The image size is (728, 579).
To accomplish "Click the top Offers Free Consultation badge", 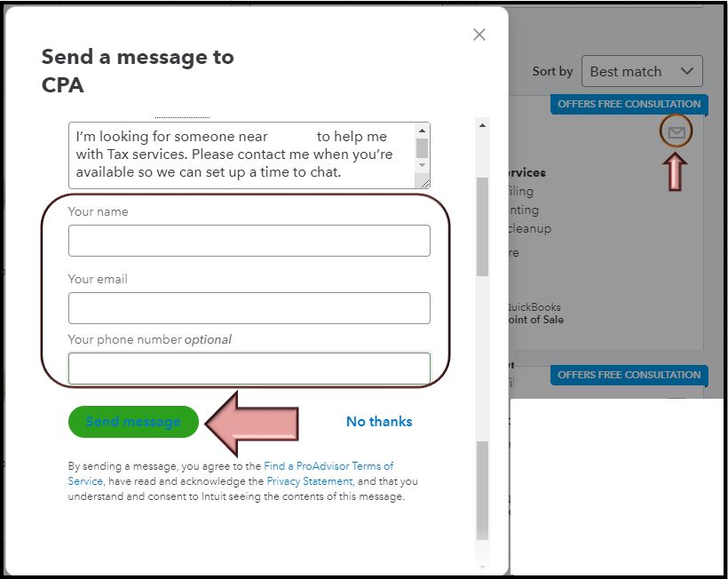I will (629, 104).
